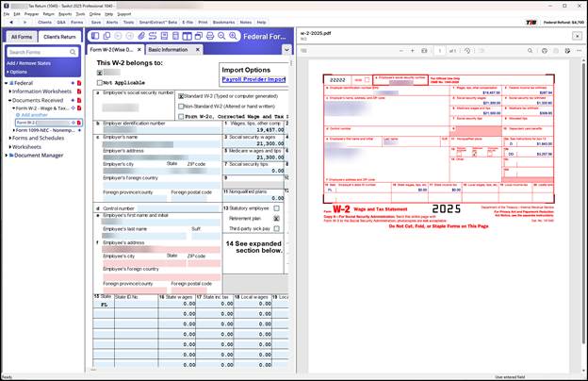This screenshot has height=381, width=588.
Task: Click the Control number input field
Action: (178, 208)
